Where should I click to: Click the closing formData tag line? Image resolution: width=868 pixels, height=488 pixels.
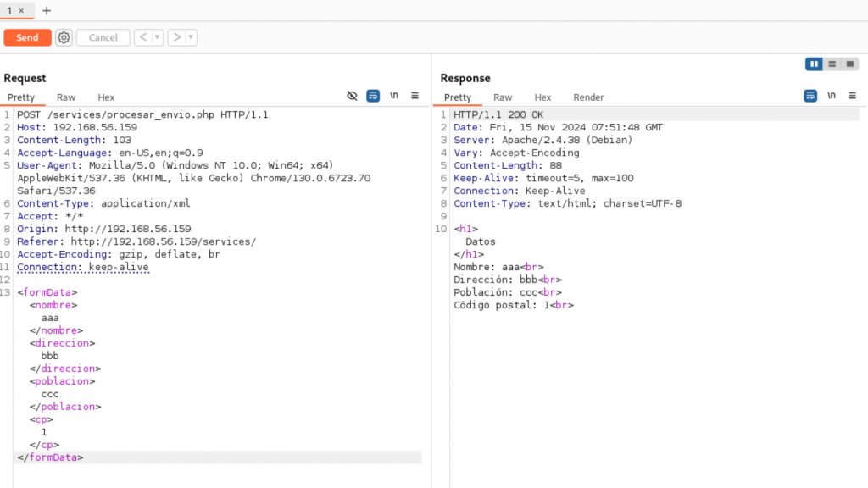(50, 457)
